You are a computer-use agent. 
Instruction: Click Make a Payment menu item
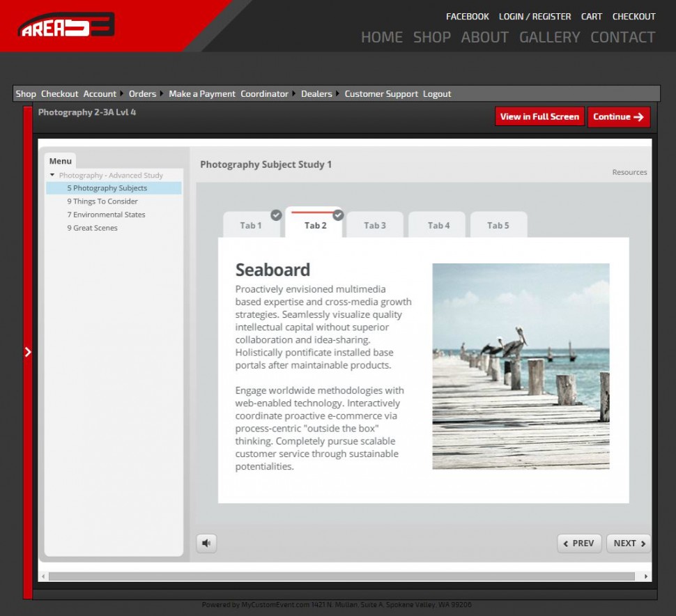point(202,93)
